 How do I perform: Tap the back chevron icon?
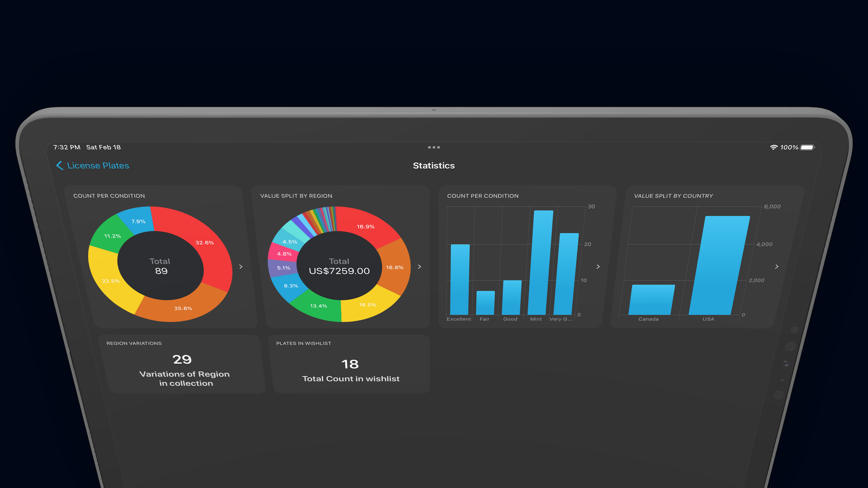(59, 165)
